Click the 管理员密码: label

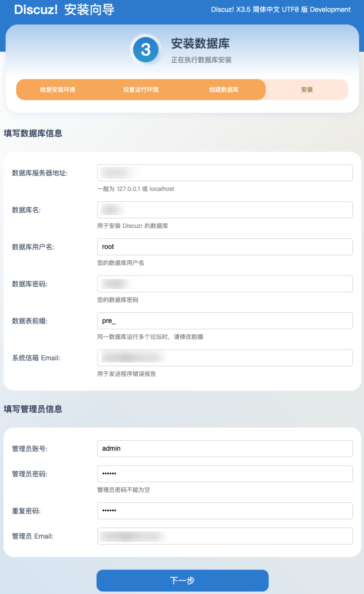[x=30, y=474]
